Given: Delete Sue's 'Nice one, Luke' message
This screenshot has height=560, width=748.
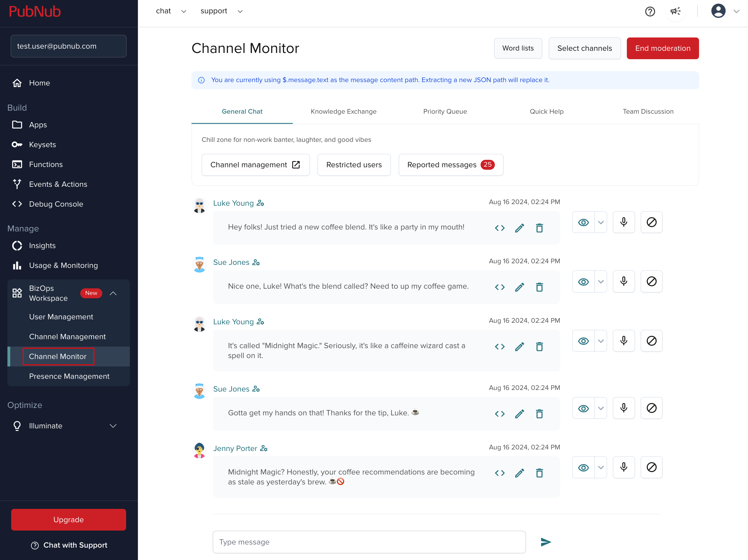Looking at the screenshot, I should pos(539,287).
